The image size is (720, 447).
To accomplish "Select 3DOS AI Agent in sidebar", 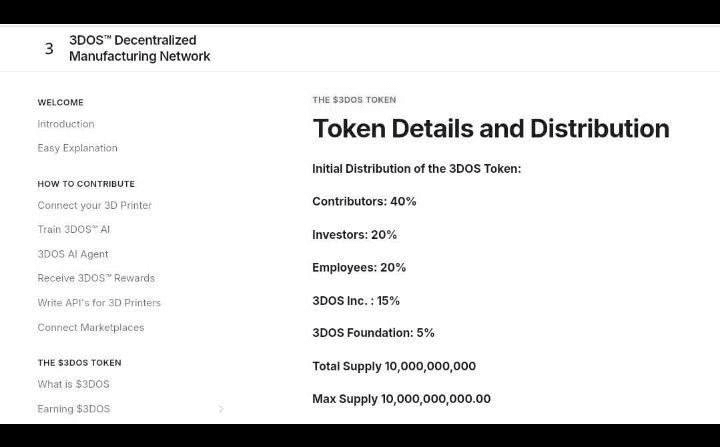I will pyautogui.click(x=73, y=254).
